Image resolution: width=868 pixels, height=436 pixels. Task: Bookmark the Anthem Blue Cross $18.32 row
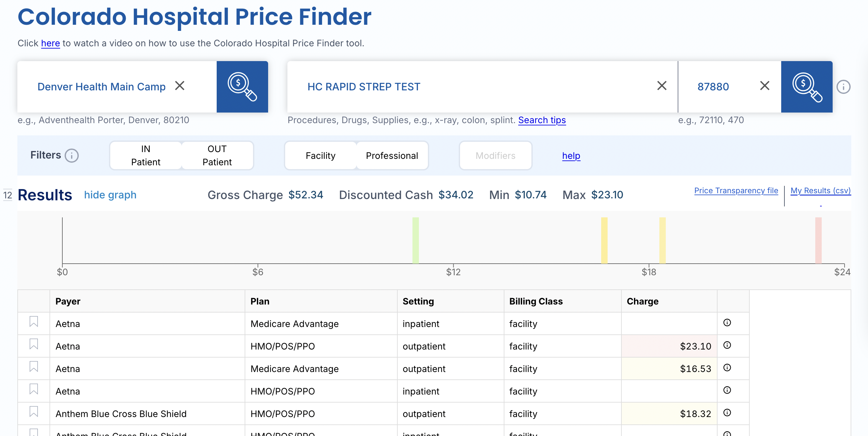pyautogui.click(x=34, y=412)
